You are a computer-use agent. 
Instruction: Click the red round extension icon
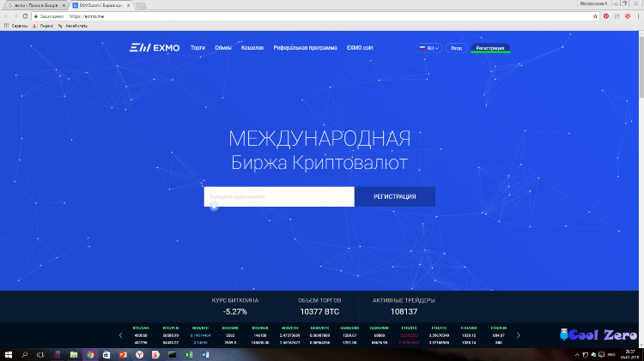628,16
